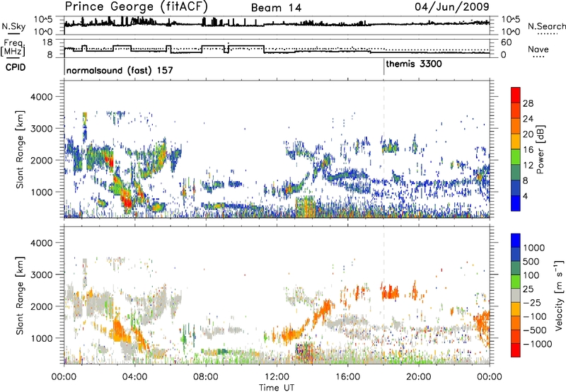
Task: Click the themis mode-change dashed line in power panel
Action: pos(383,149)
